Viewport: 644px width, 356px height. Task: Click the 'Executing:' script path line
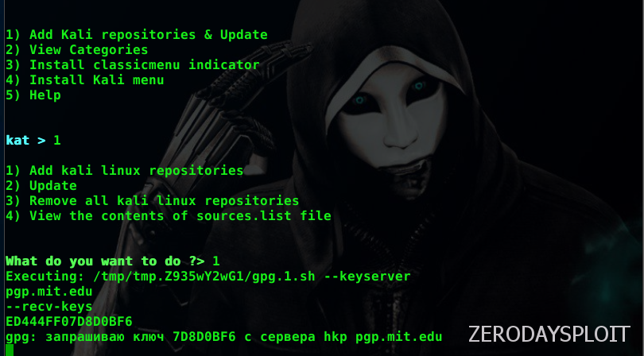pos(208,277)
